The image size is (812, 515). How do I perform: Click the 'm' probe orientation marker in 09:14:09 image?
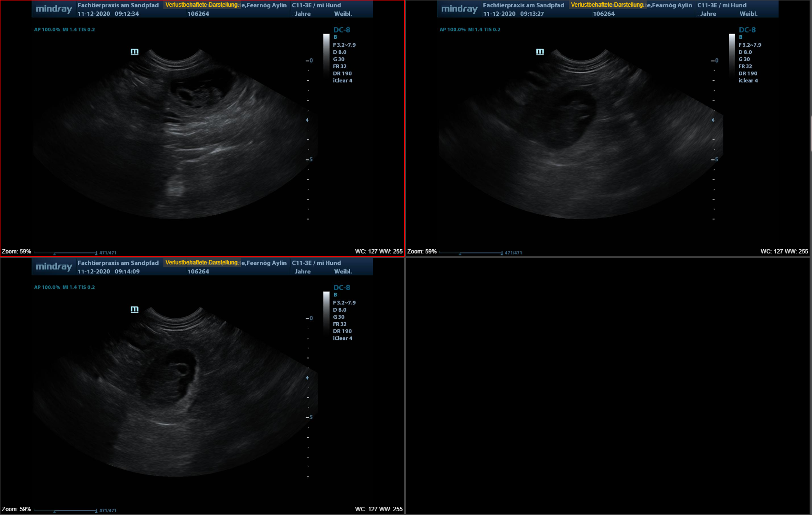[x=135, y=309]
